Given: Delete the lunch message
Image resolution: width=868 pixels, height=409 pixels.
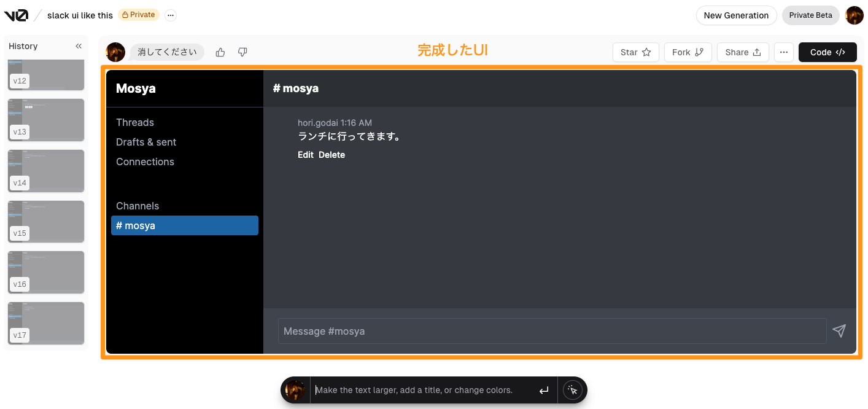Looking at the screenshot, I should pyautogui.click(x=331, y=155).
